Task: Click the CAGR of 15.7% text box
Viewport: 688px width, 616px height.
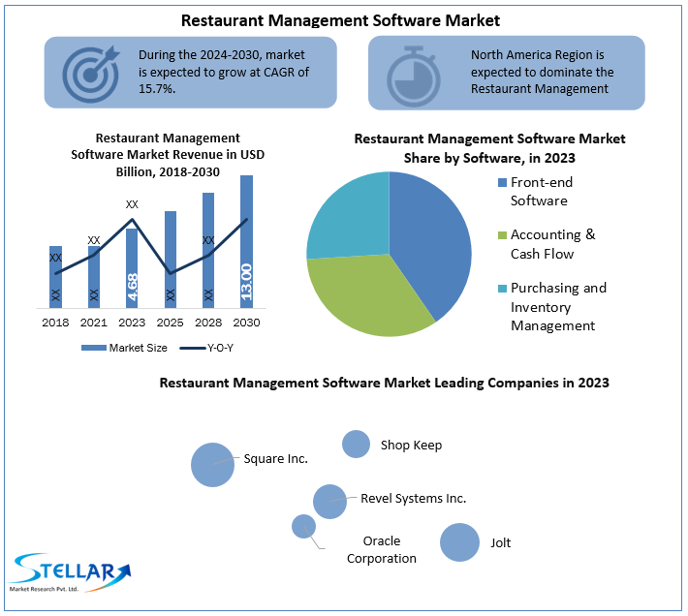Action: click(191, 73)
